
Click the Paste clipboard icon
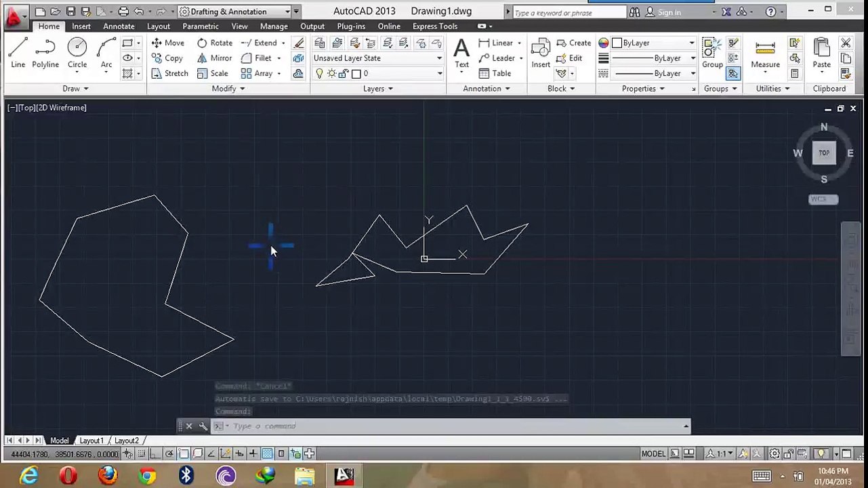coord(821,53)
